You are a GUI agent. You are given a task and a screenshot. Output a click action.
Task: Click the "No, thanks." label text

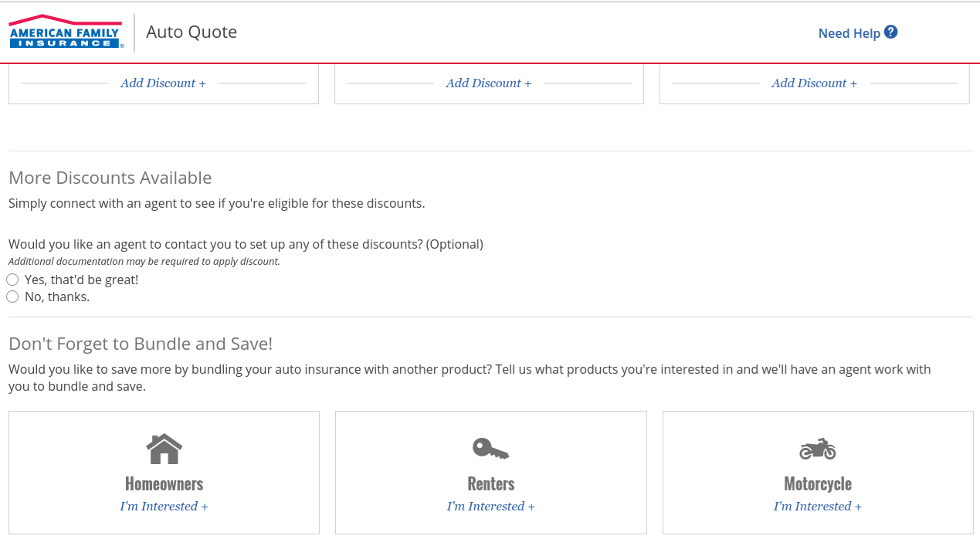tap(57, 297)
